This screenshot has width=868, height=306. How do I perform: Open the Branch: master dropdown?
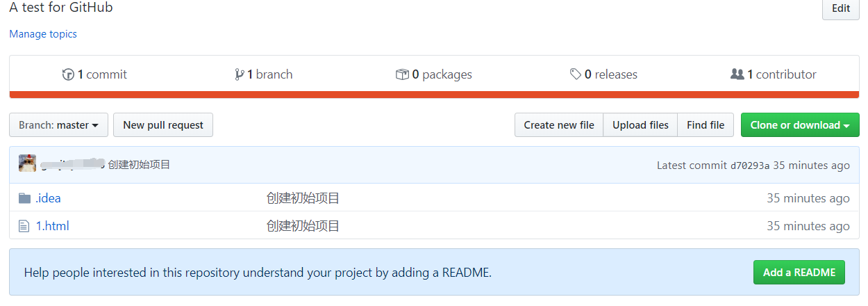point(58,125)
